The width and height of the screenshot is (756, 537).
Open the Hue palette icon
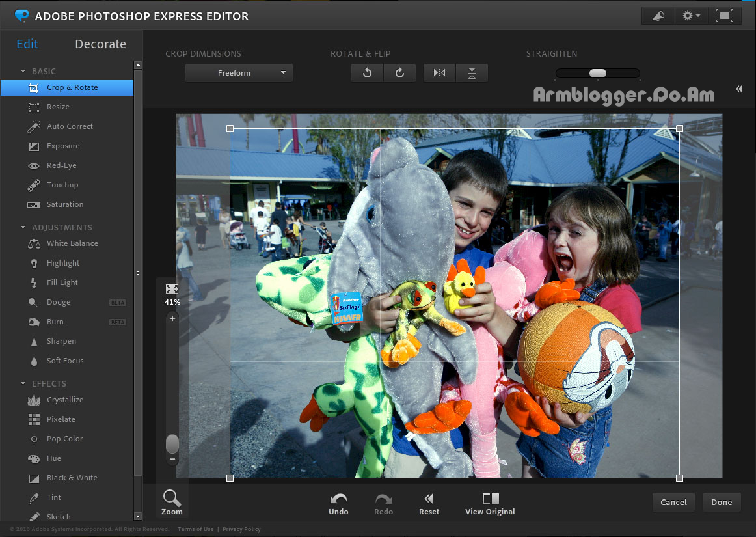point(34,459)
